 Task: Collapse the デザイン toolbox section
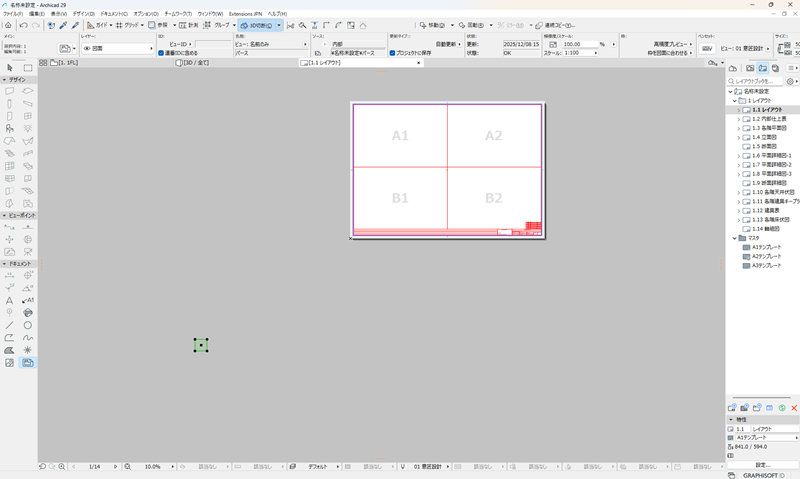tap(5, 80)
